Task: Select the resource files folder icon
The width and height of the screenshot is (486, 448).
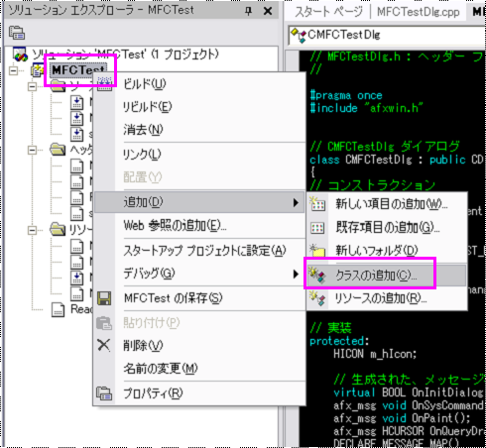Action: [58, 229]
